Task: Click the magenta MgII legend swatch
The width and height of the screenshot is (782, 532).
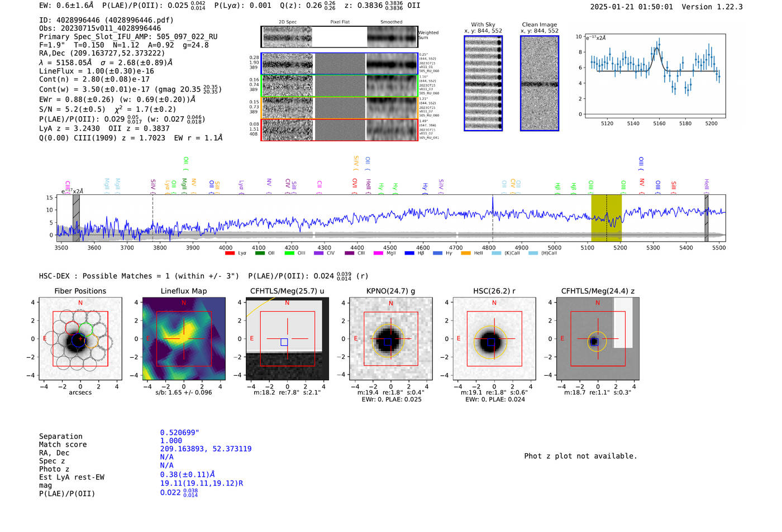Action: (x=378, y=253)
